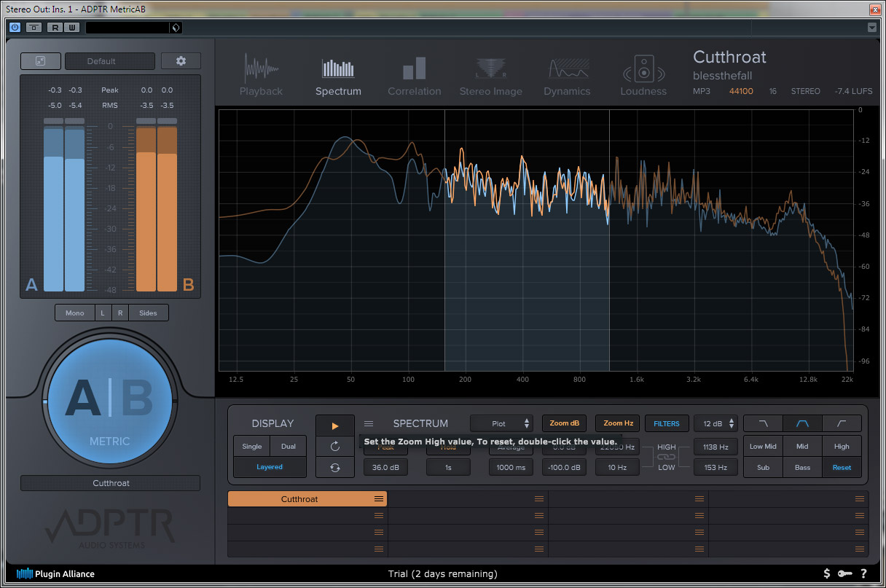Toggle the HIGH/LOW link chain icon
886x588 pixels.
[667, 457]
